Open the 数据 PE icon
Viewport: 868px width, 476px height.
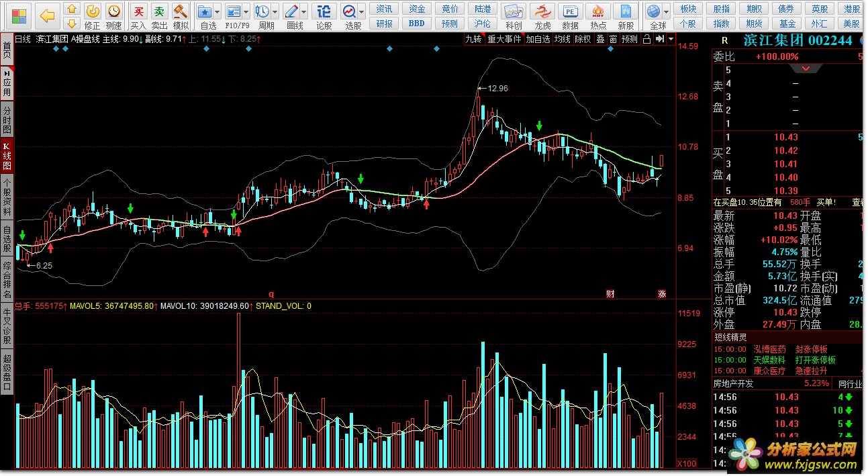(571, 12)
